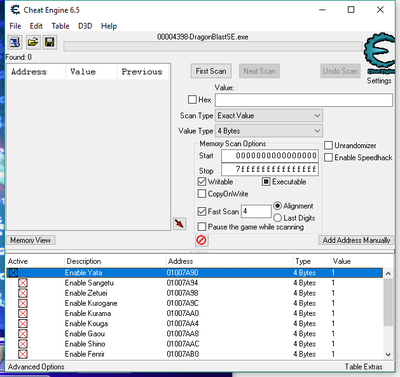This screenshot has height=377, width=400.
Task: Toggle the active box for Enable Fenrir
Action: coord(23,354)
